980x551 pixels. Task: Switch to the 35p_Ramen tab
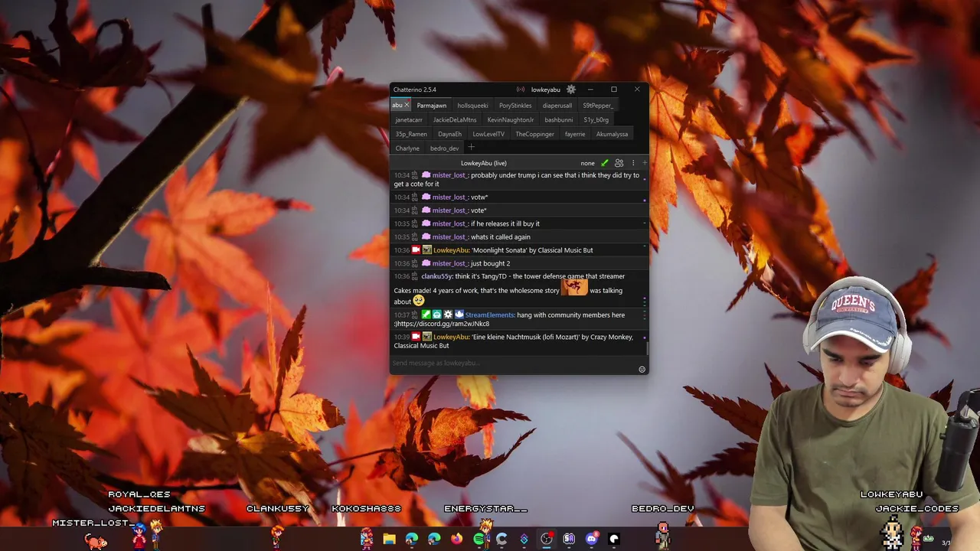(411, 134)
